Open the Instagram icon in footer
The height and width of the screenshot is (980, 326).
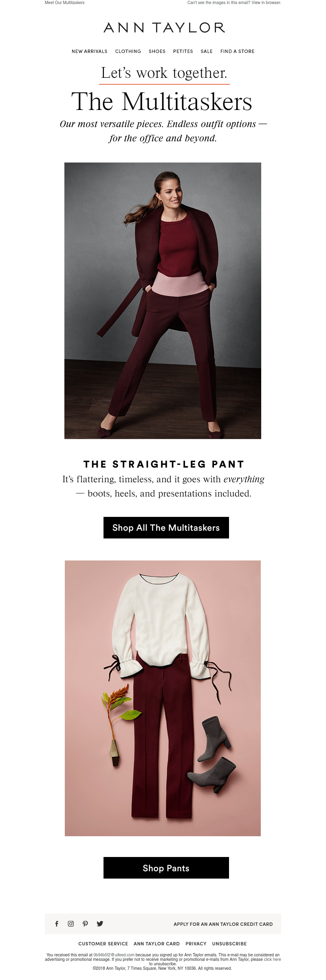coord(71,923)
